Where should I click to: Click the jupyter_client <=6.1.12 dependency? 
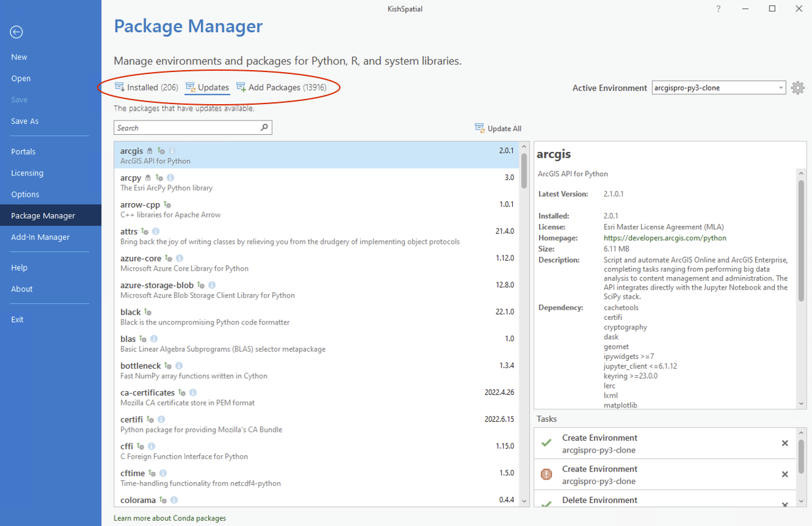coord(640,366)
